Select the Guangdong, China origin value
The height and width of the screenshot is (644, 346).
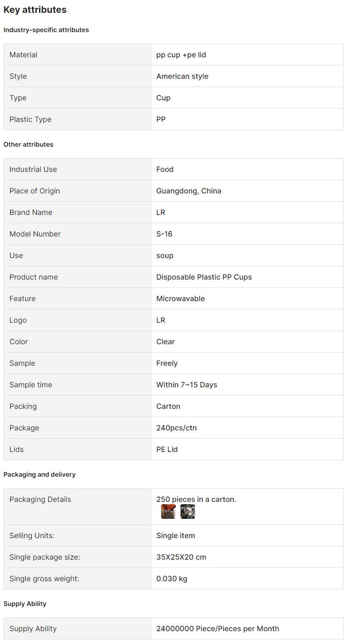(189, 191)
